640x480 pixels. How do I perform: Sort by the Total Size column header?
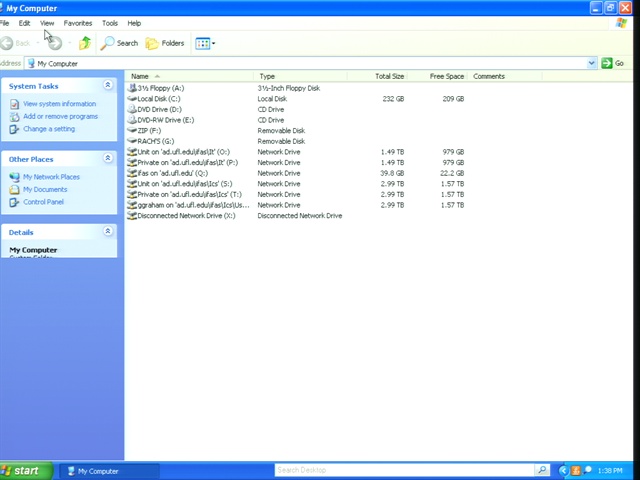[377, 76]
